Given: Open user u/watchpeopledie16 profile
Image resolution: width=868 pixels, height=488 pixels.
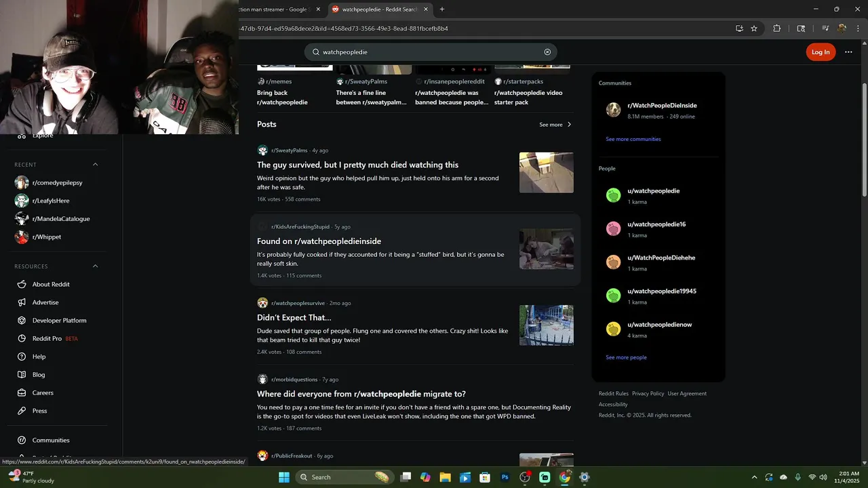Looking at the screenshot, I should (656, 224).
